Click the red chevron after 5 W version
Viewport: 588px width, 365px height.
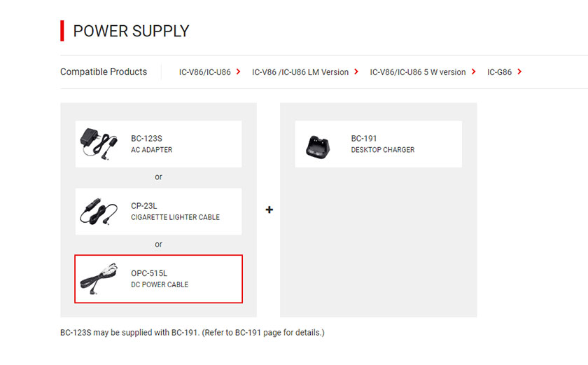pyautogui.click(x=474, y=71)
